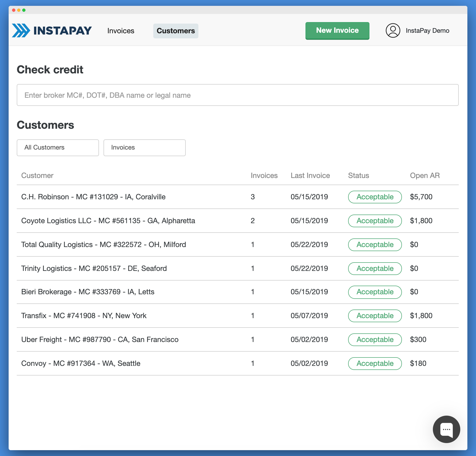
Task: Click Acceptable badge for Coyote Logistics
Action: pyautogui.click(x=375, y=221)
